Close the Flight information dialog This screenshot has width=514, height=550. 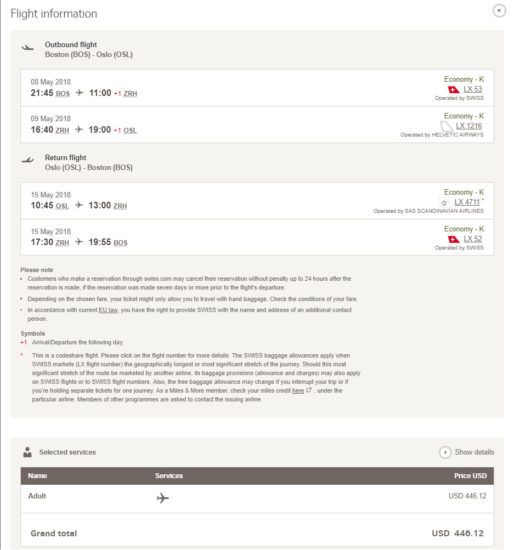tap(499, 11)
